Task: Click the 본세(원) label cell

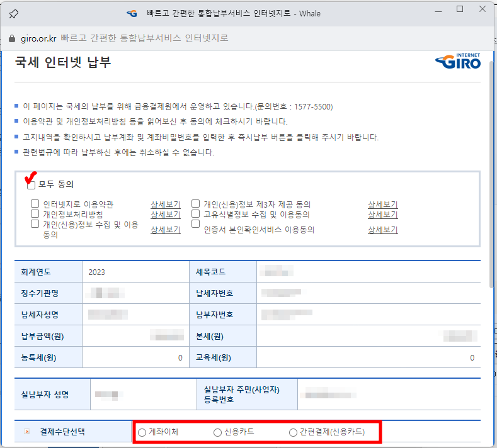Action: click(x=223, y=336)
